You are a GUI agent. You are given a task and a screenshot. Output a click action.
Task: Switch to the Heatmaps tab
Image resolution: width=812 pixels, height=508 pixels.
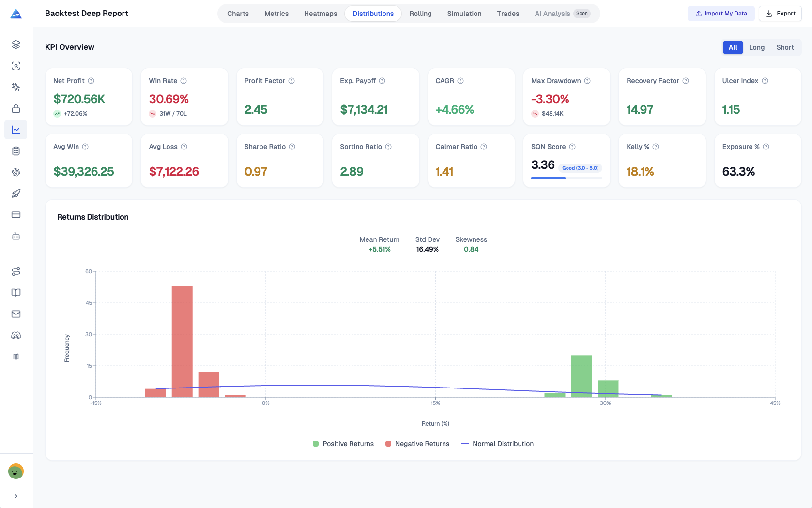click(320, 14)
